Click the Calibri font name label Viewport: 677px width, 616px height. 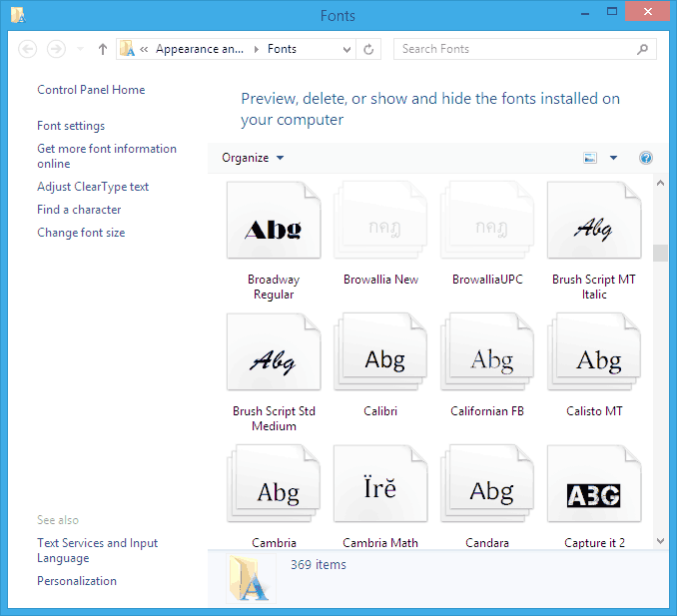380,411
